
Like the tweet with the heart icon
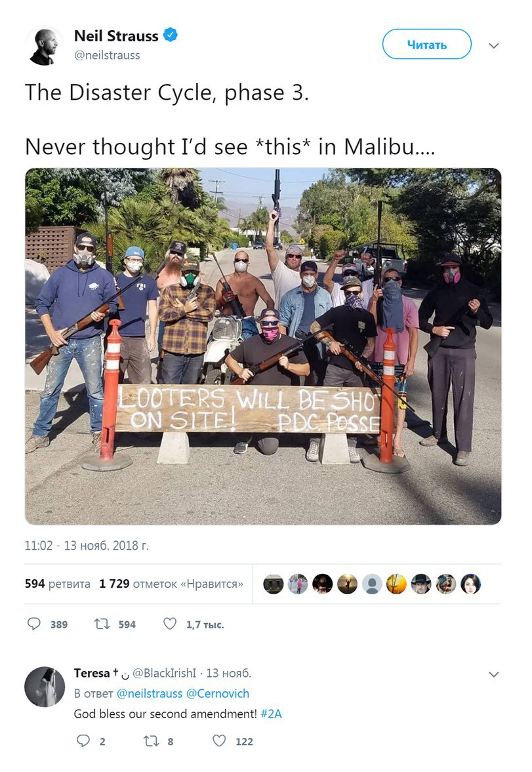(x=169, y=624)
